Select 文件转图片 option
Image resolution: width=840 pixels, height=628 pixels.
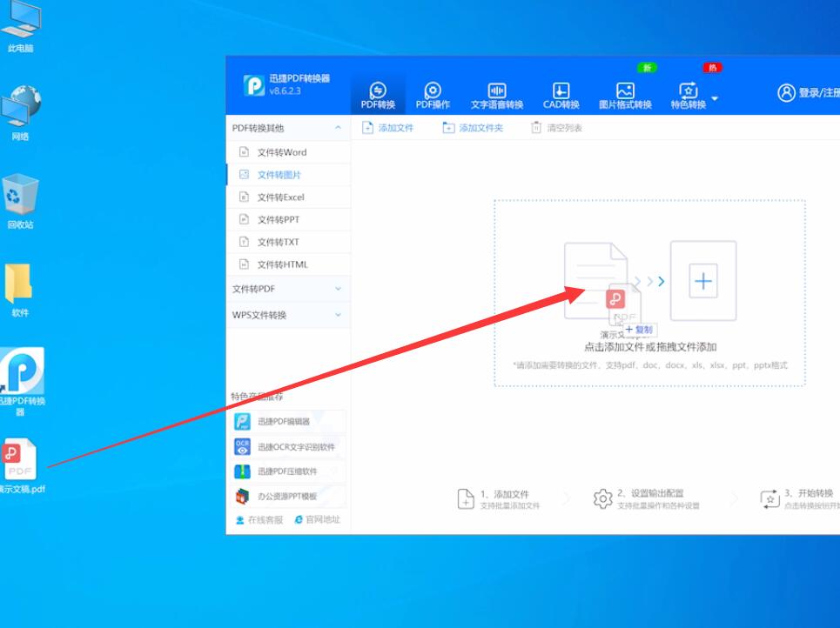[x=289, y=175]
